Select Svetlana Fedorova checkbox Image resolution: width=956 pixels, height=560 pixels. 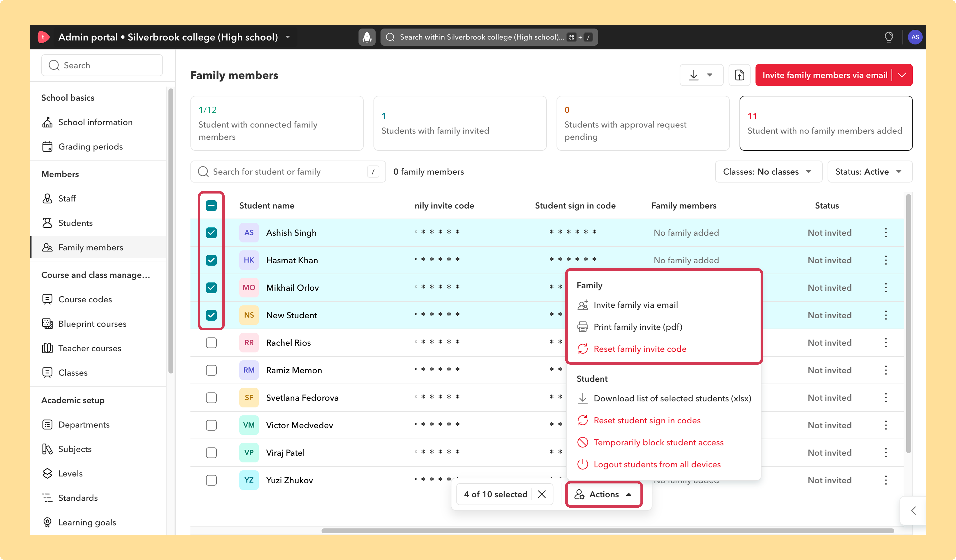tap(211, 398)
